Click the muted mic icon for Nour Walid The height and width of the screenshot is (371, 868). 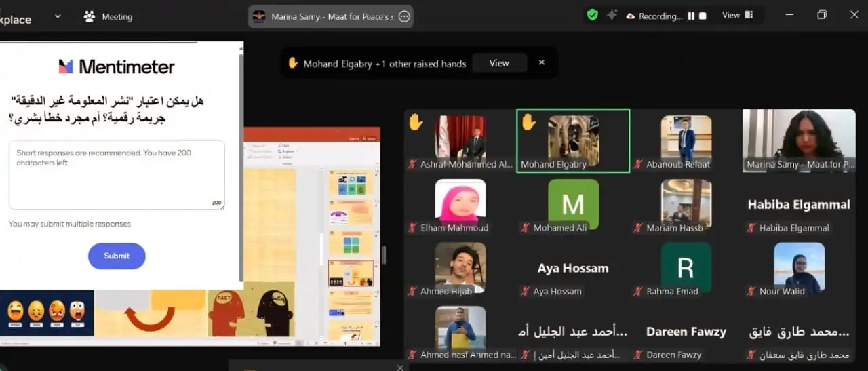751,292
